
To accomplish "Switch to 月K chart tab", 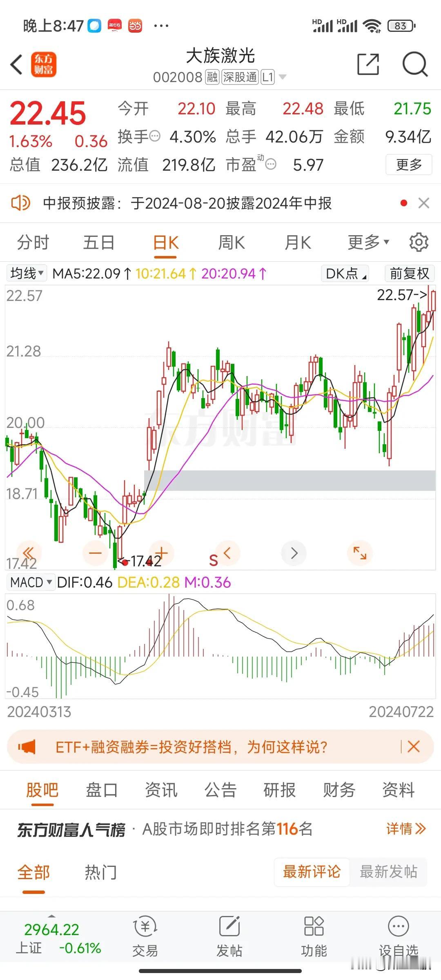I will tap(298, 243).
